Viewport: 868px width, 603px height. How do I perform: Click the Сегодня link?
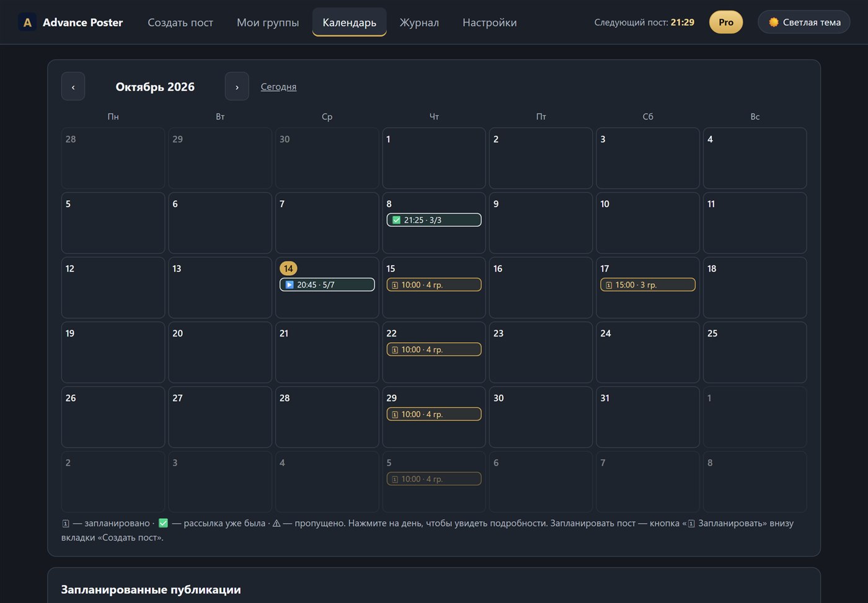coord(278,87)
